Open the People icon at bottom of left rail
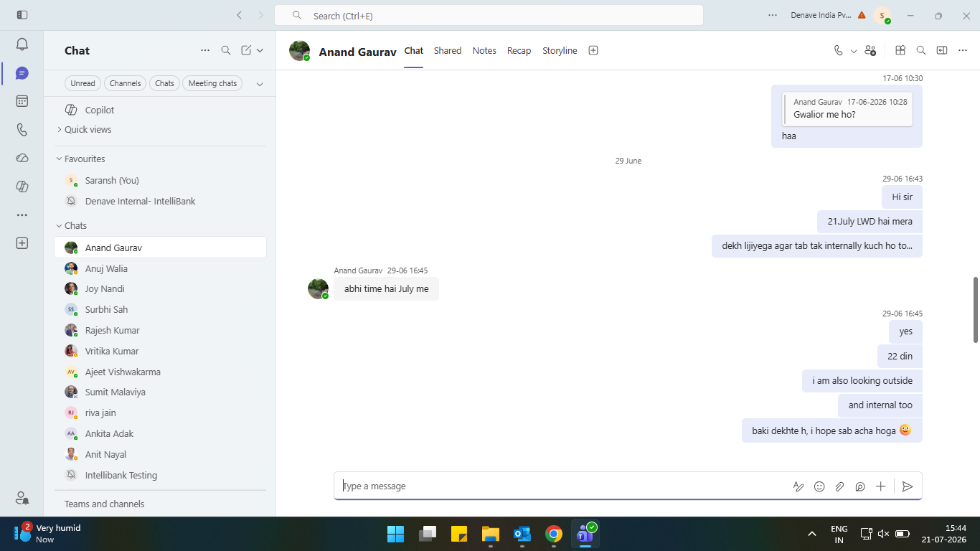The image size is (980, 551). 22,497
